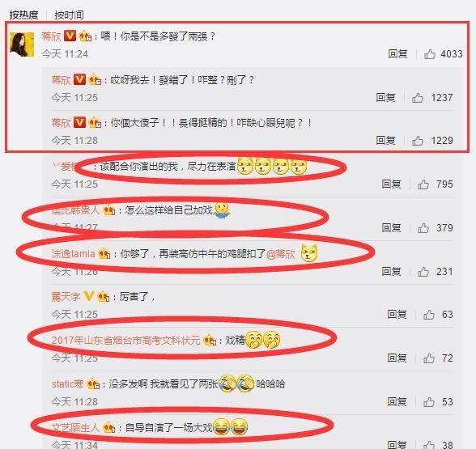Open 2017年山东省烟台市高考文科状元 username link

(126, 340)
